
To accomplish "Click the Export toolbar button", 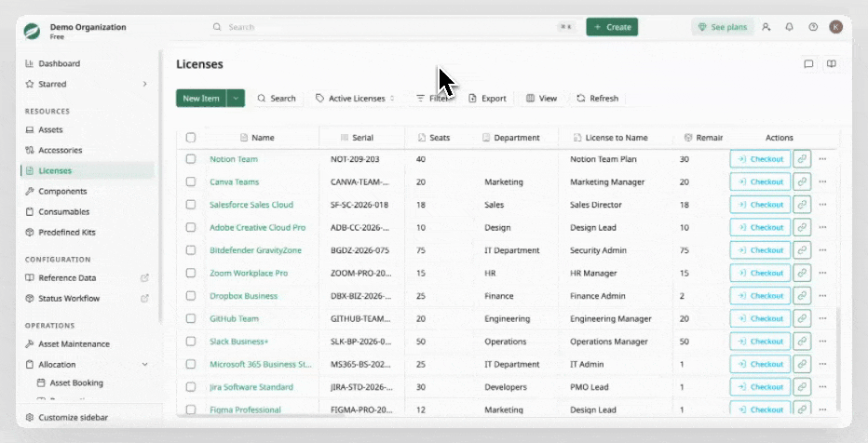I will coord(487,98).
